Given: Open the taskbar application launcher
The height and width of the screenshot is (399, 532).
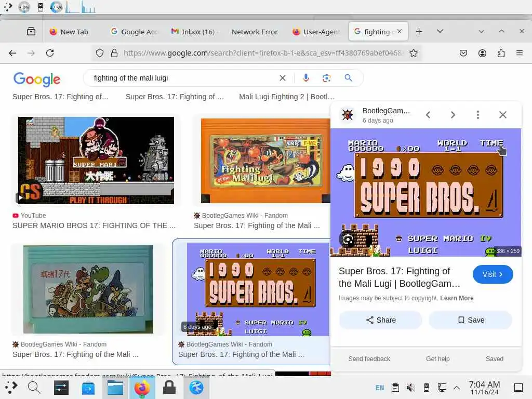Looking at the screenshot, I should [11, 387].
